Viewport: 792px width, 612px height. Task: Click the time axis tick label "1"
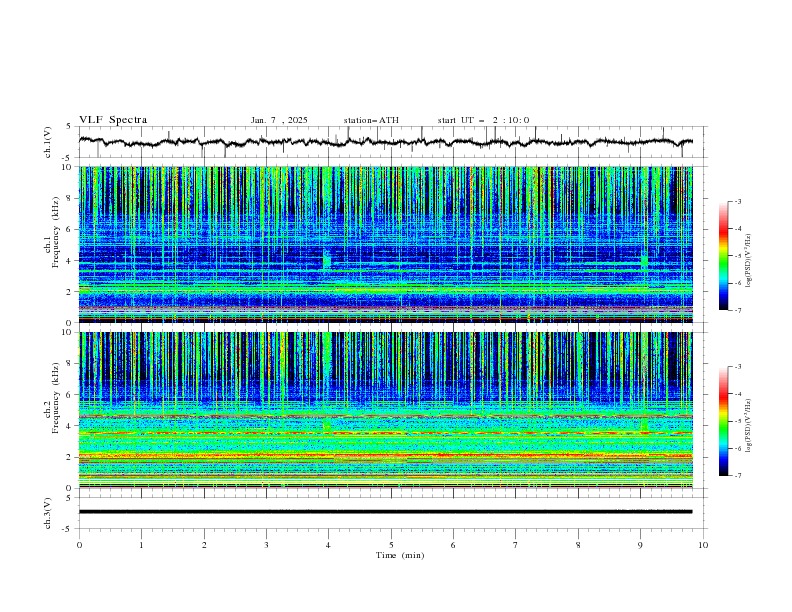pyautogui.click(x=141, y=545)
